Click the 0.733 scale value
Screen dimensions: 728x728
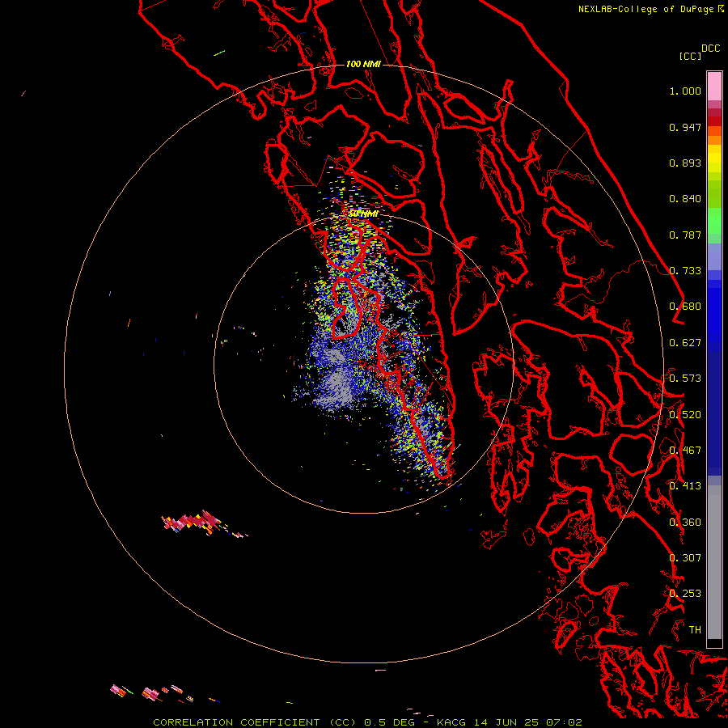(685, 271)
